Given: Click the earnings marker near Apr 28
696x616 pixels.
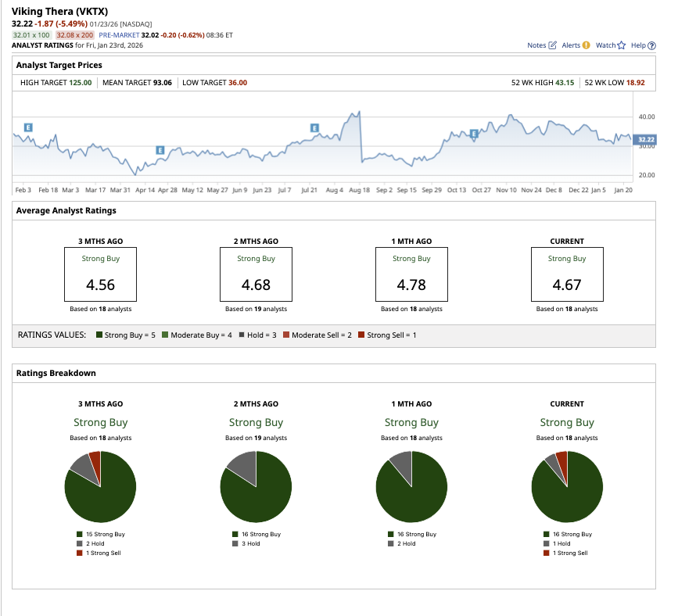Looking at the screenshot, I should 160,150.
